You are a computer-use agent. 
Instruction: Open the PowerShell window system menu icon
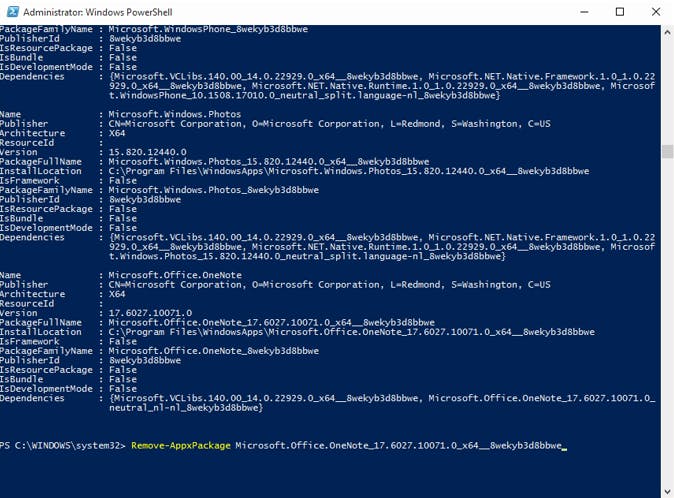[x=12, y=12]
